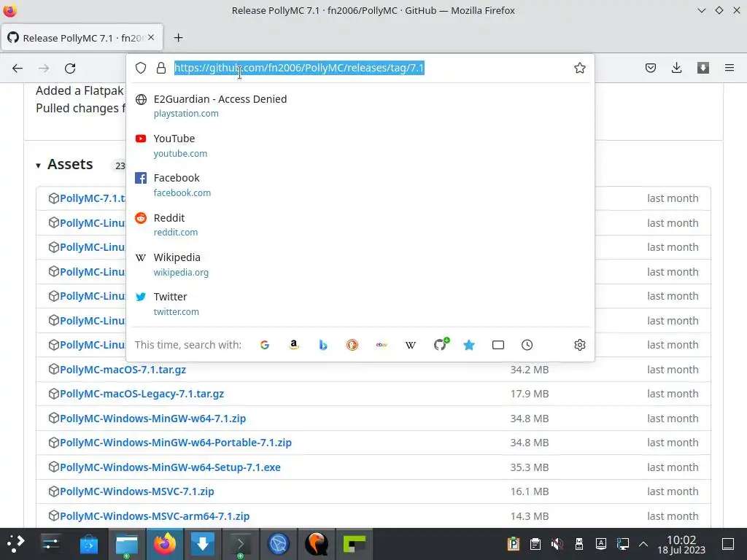
Task: Open the PollyMC-7.1 source tarball link
Action: coord(93,198)
